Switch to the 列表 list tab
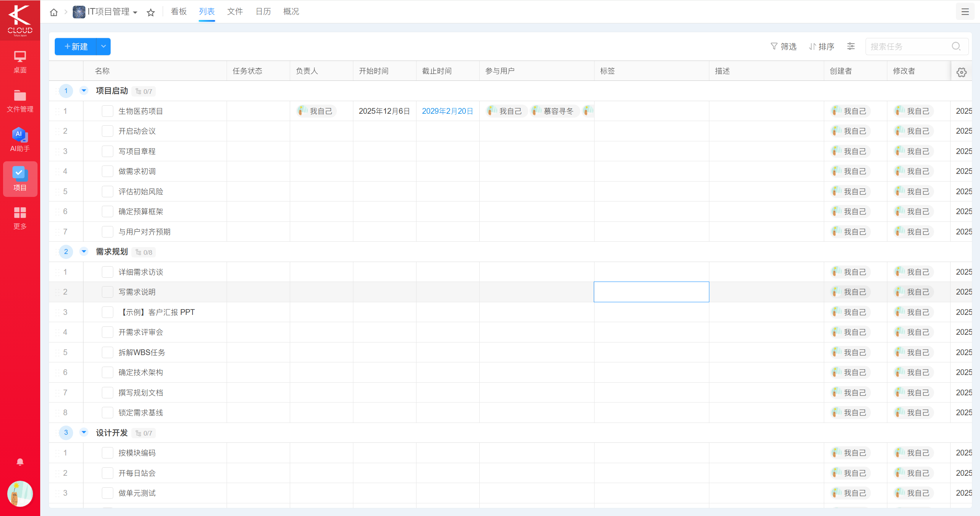 pyautogui.click(x=207, y=11)
